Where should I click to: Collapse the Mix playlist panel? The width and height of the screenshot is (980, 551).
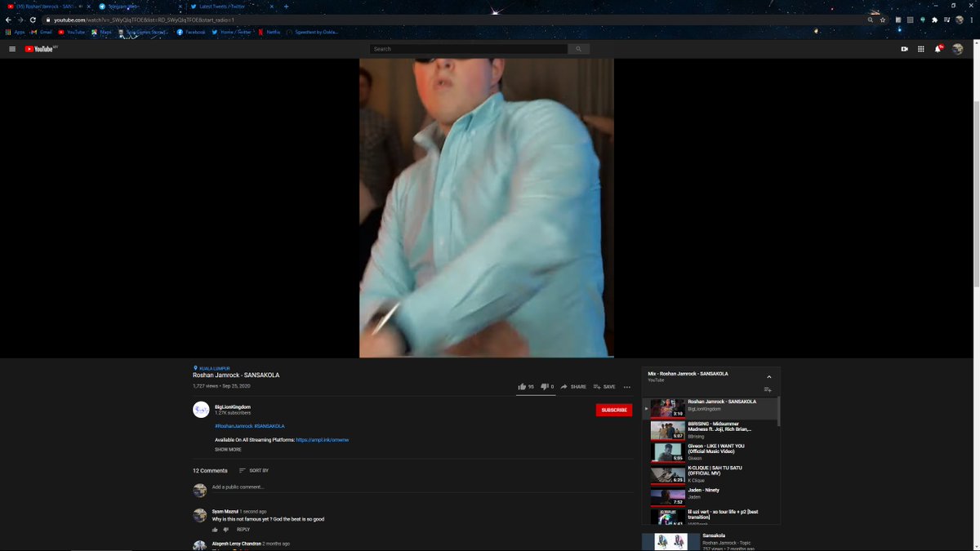768,376
